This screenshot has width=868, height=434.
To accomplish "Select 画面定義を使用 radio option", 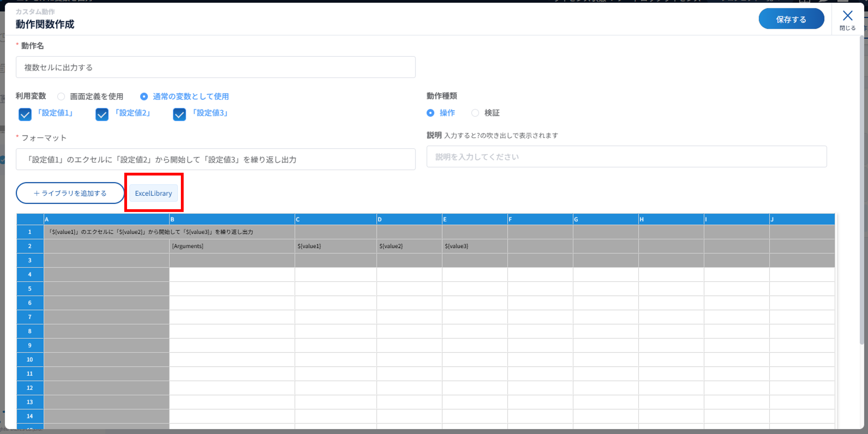I will [x=61, y=97].
